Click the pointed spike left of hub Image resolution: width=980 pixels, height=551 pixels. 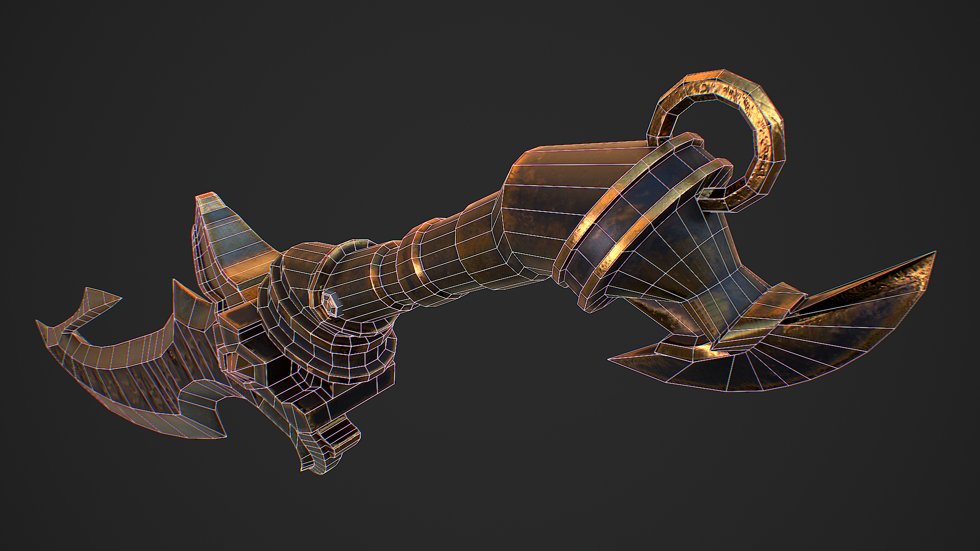(x=186, y=306)
